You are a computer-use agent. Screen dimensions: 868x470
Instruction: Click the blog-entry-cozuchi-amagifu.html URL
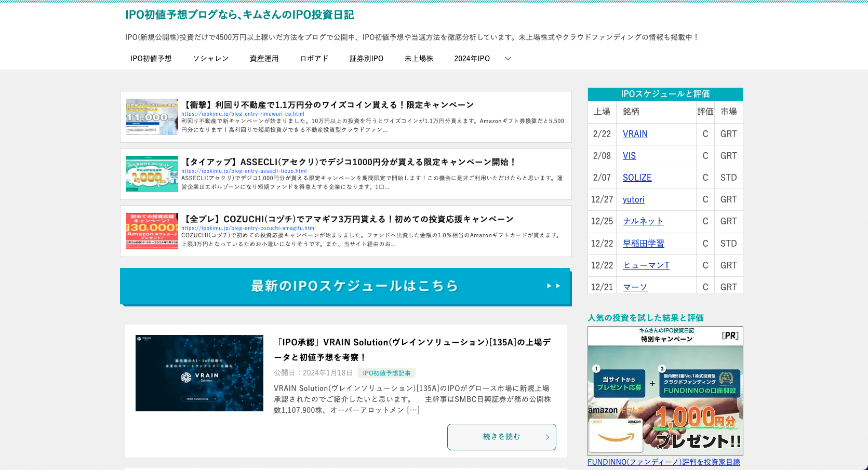(x=248, y=228)
